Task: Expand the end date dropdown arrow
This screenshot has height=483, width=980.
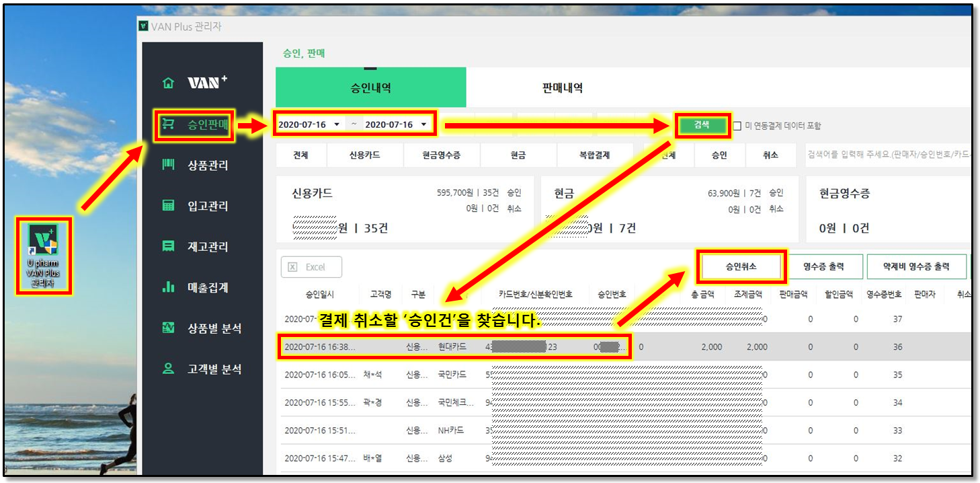Action: (423, 125)
